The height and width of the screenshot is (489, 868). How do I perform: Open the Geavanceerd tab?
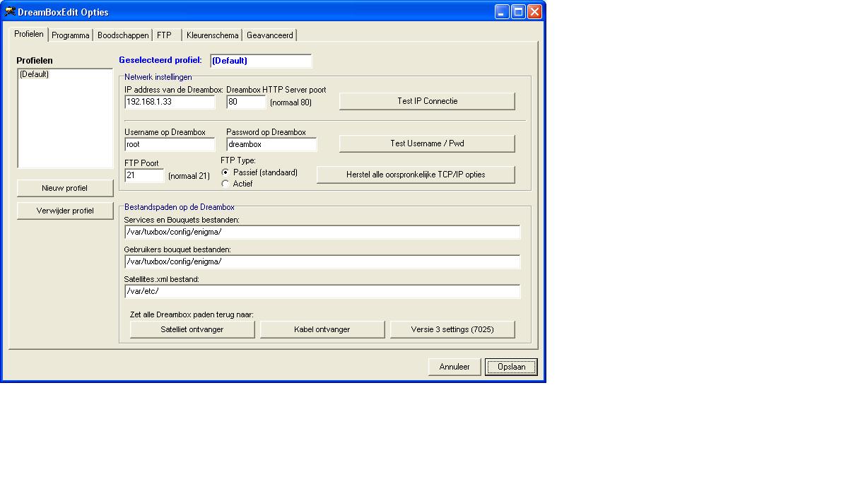coord(269,35)
